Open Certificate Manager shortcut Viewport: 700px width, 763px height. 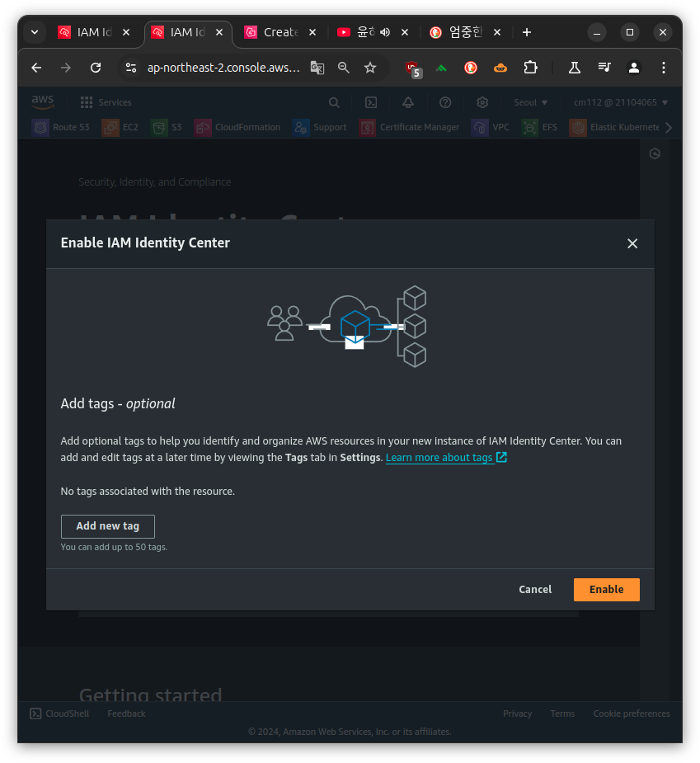click(409, 128)
